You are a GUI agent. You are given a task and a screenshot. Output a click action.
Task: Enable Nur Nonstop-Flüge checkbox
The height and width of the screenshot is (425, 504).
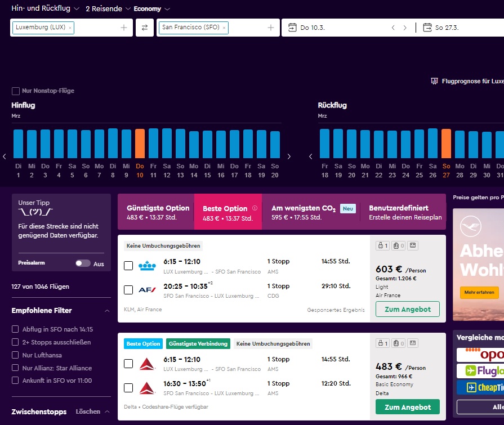click(x=16, y=91)
